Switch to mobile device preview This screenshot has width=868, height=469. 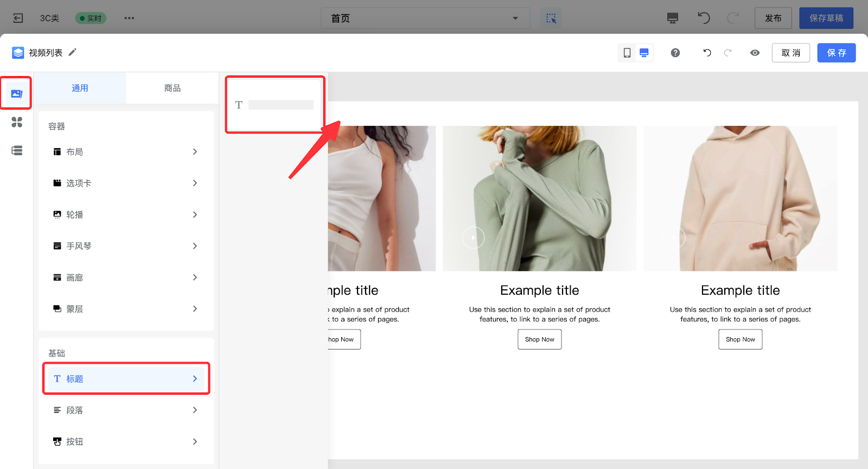coord(627,53)
